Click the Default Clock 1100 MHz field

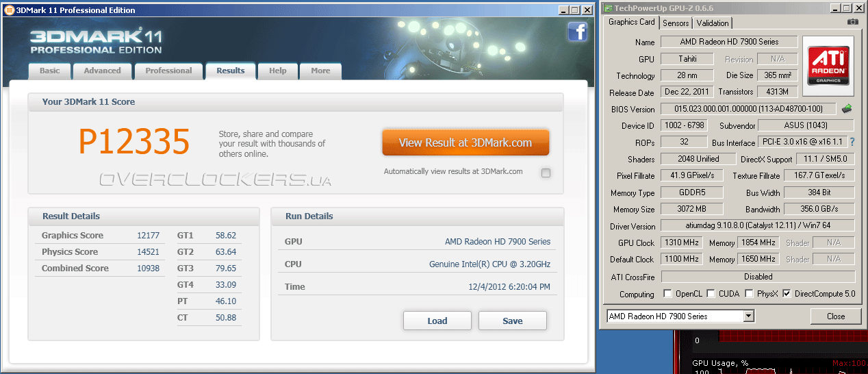(x=682, y=259)
